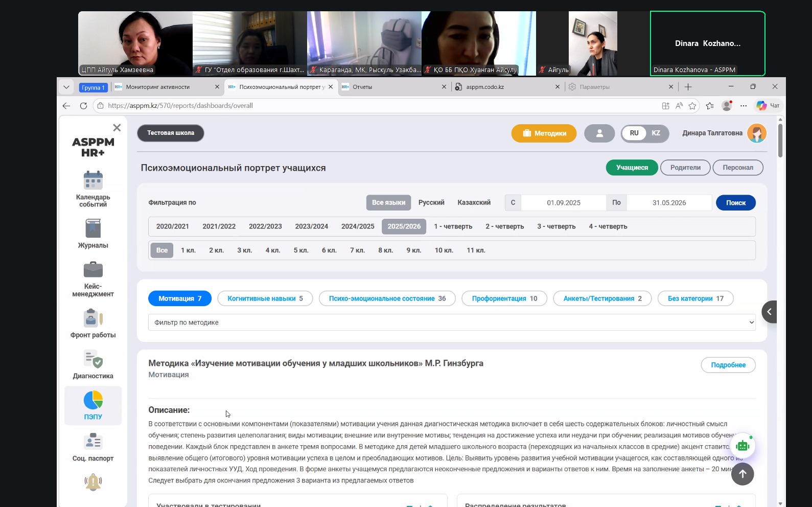Select the 5 кл. grade filter

click(x=300, y=250)
